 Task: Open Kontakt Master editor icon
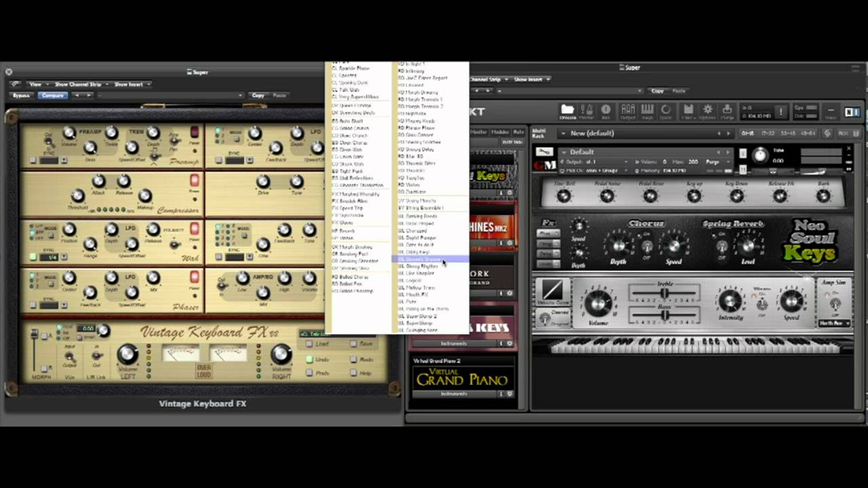tap(587, 111)
